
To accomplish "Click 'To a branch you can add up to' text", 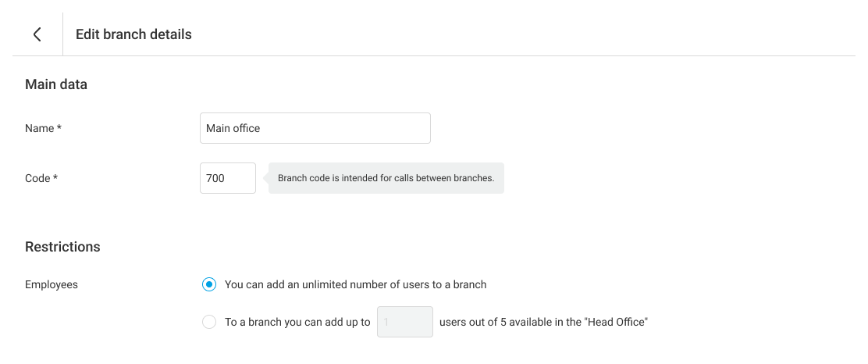I will pos(297,322).
